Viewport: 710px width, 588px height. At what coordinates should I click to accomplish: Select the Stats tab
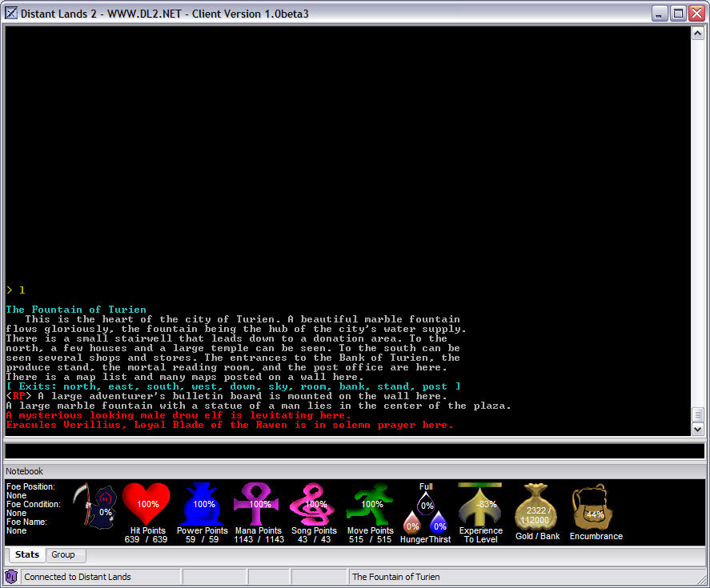(26, 554)
